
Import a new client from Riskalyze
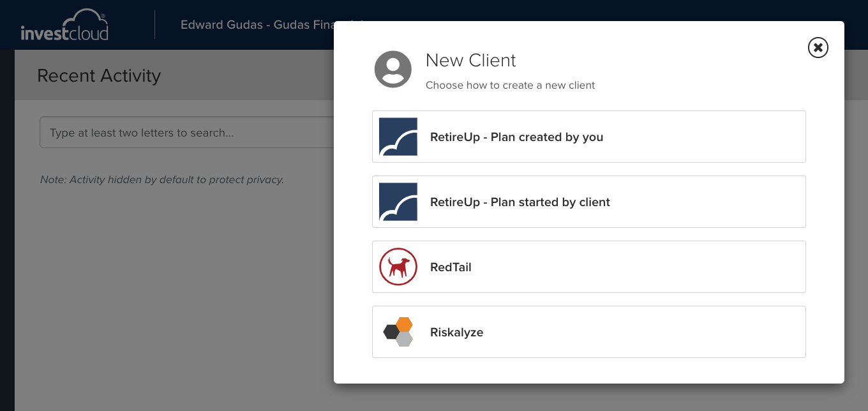pos(588,332)
